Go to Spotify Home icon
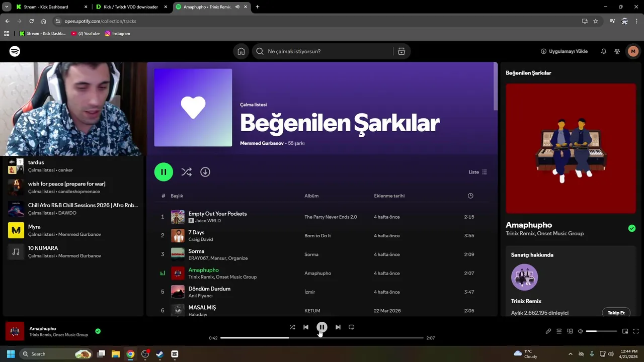The width and height of the screenshot is (644, 362). [x=241, y=51]
